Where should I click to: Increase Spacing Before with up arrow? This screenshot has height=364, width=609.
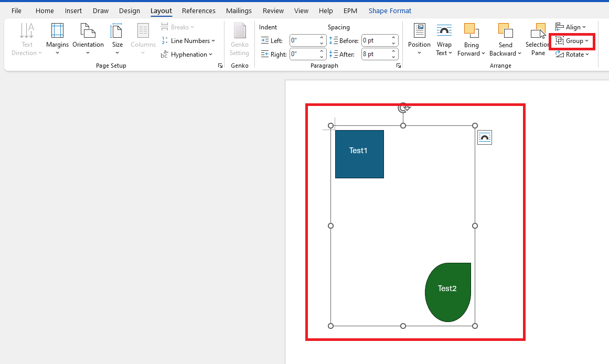(x=393, y=38)
